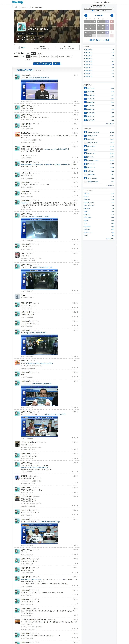The image size is (129, 644).
Task: Filter tweets with Replyを除く
Action: [35, 56]
